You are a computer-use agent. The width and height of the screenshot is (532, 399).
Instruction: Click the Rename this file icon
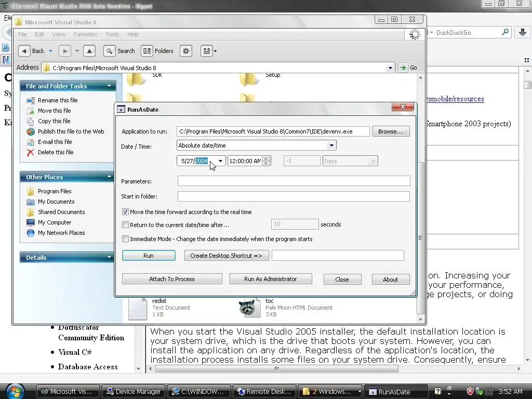tap(31, 100)
